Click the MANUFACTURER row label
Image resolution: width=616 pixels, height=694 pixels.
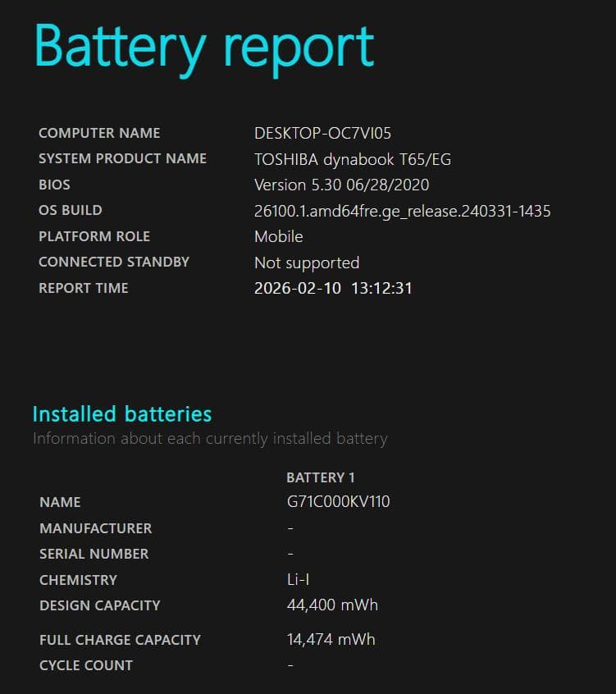tap(95, 528)
